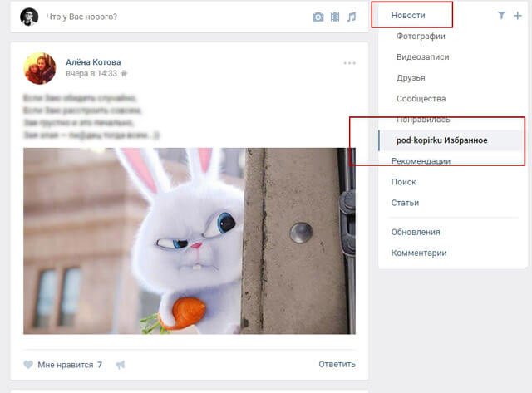Open Алёна Котова's profile link

point(93,62)
